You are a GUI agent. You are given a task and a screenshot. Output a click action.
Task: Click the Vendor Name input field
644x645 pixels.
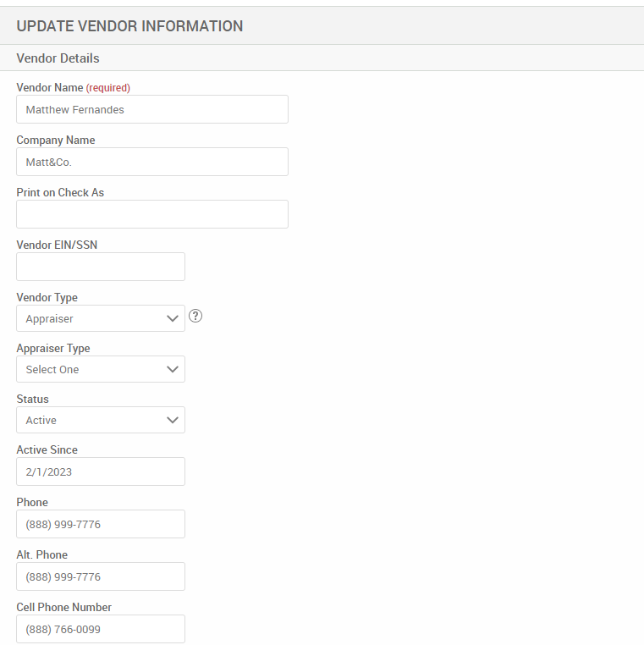click(x=152, y=109)
